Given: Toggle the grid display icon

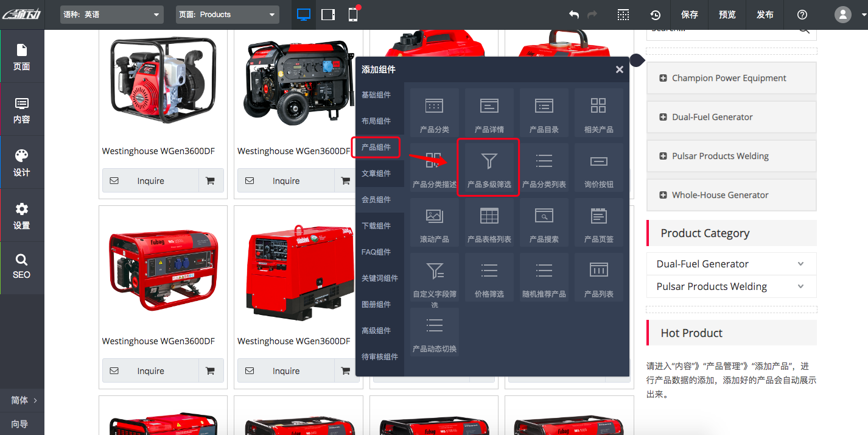Looking at the screenshot, I should click(623, 15).
